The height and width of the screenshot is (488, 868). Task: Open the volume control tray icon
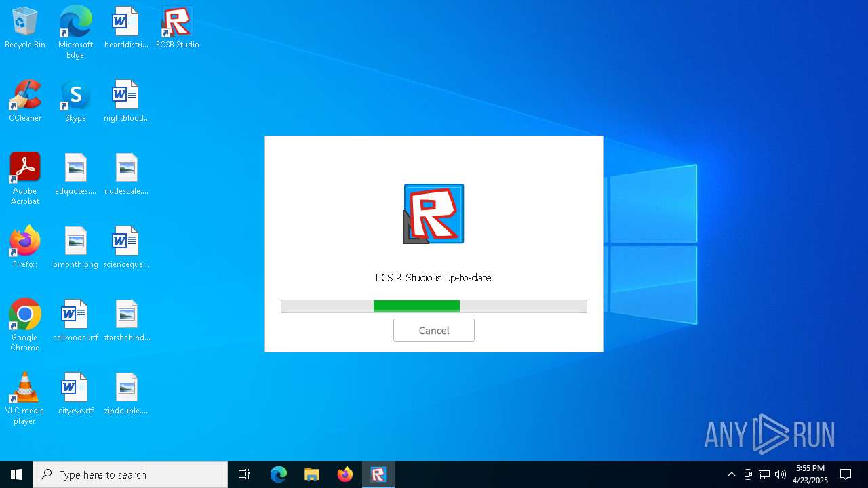point(781,474)
